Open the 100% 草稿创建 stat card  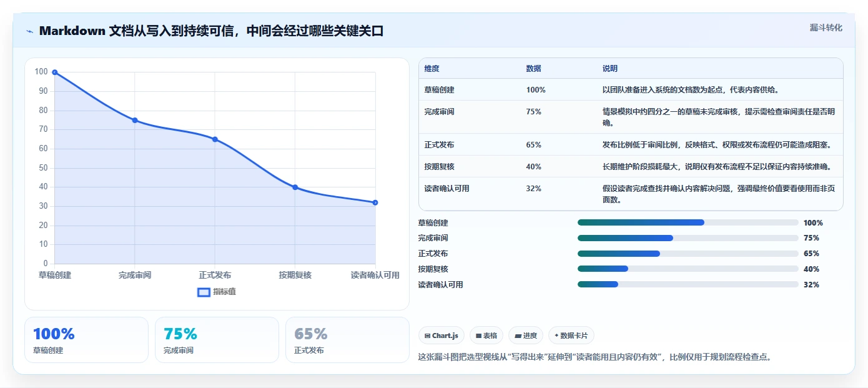[x=86, y=340]
